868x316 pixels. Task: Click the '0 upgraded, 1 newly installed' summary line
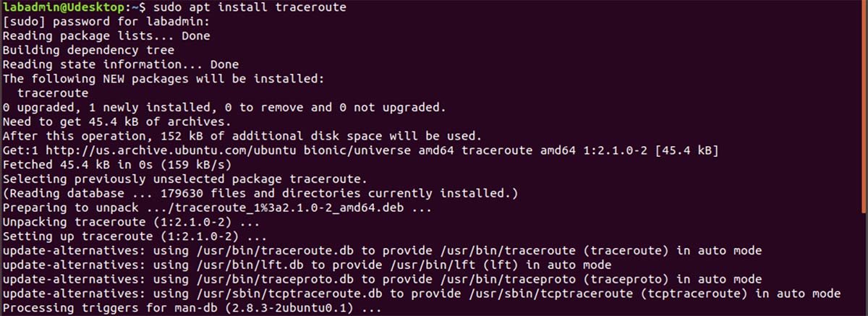click(x=224, y=107)
